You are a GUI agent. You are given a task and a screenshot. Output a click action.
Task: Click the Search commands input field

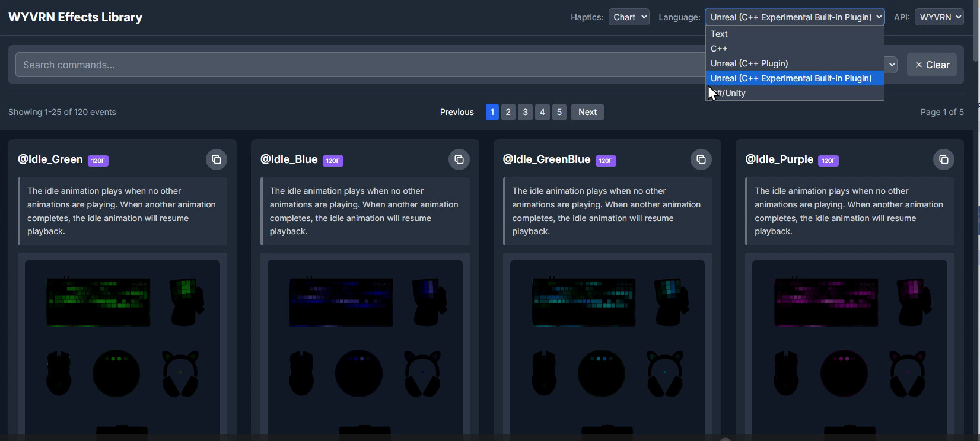point(356,65)
